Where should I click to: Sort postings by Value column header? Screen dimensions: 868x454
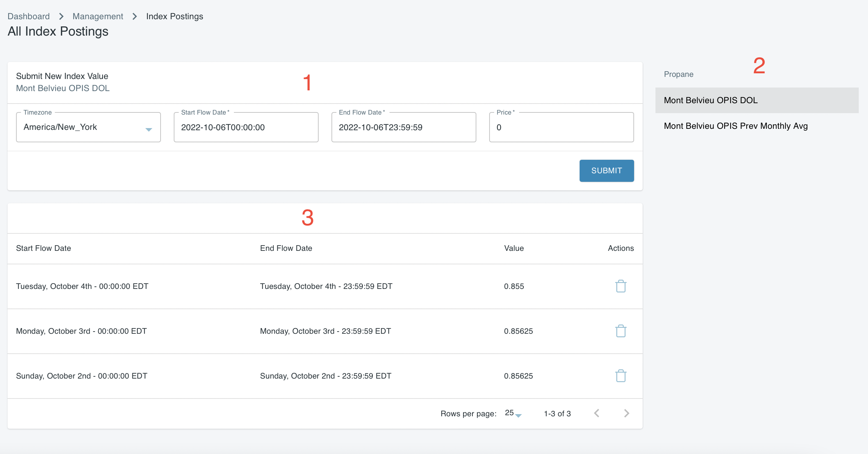coord(514,248)
